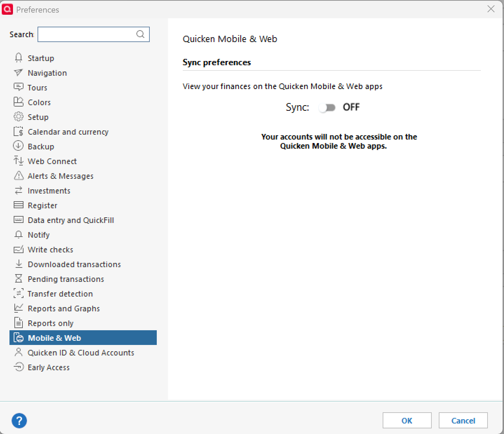Click the Reports and Graphs chart icon

click(19, 308)
